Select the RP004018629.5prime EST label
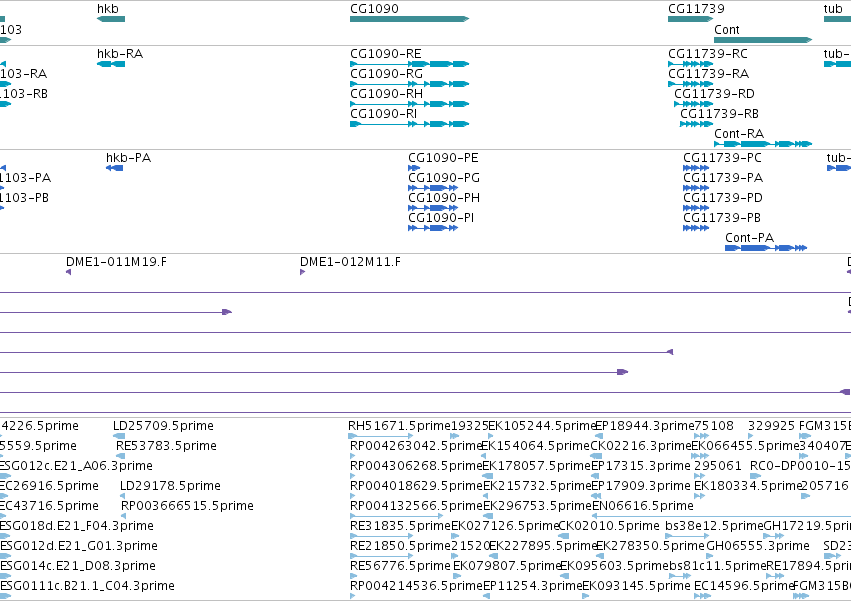 point(416,485)
